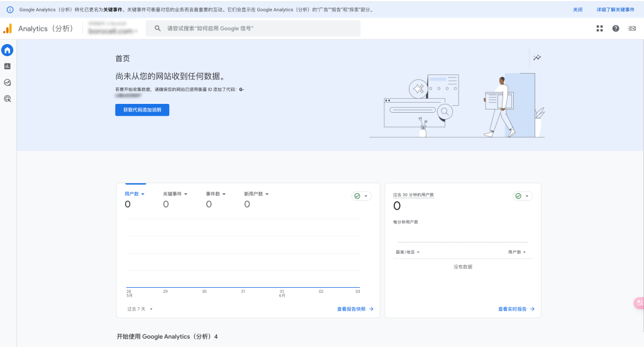The width and height of the screenshot is (644, 347).
Task: Open 事件数 metric dropdown
Action: coord(216,193)
